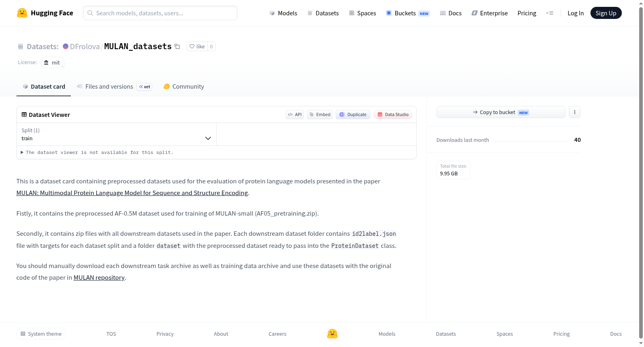Click the 'Datasets:' breadcrumb label

(x=43, y=46)
